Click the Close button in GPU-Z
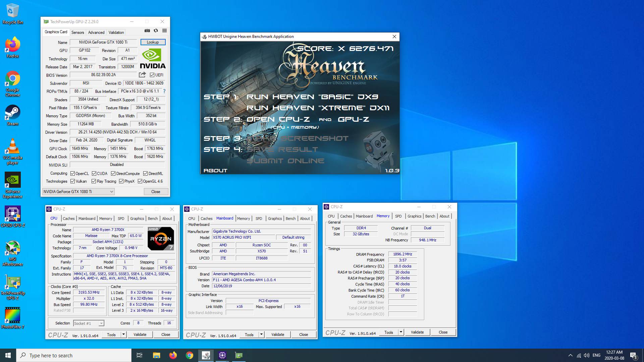This screenshot has height=362, width=644. tap(156, 192)
